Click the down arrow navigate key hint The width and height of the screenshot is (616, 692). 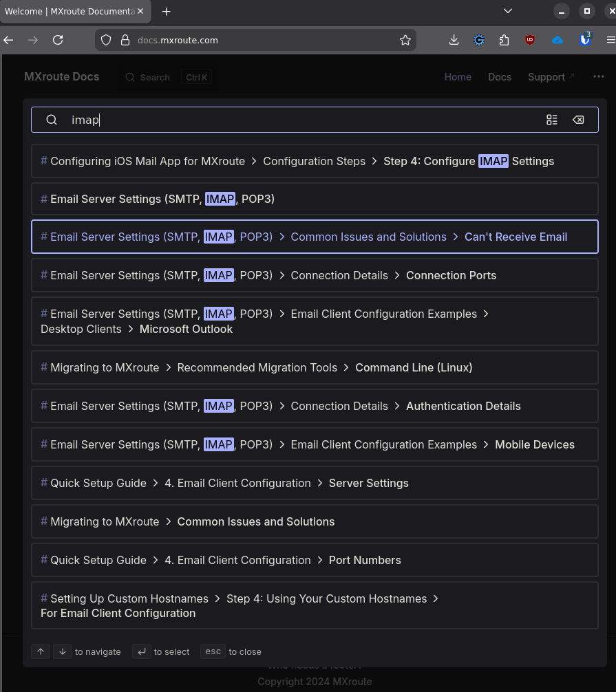click(x=62, y=651)
